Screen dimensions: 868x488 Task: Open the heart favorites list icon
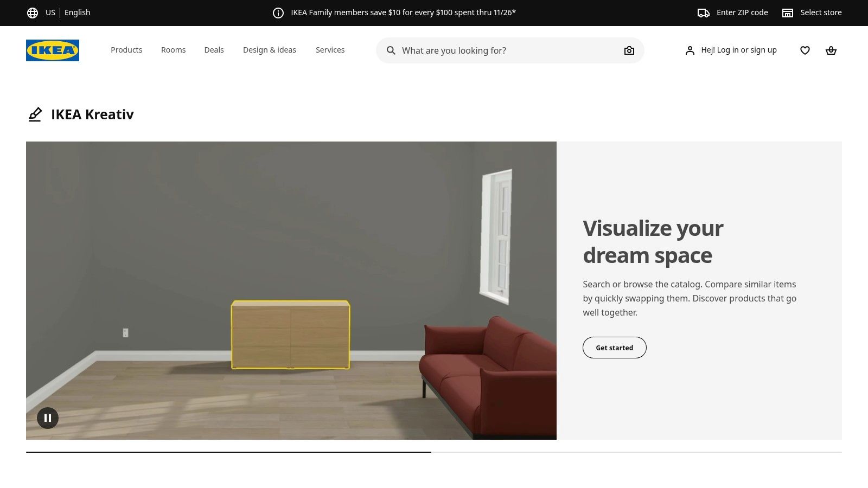click(x=805, y=50)
